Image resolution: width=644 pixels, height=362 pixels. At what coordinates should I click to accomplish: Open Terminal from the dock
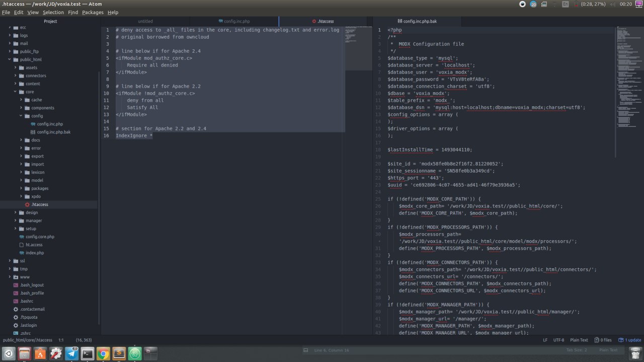pos(88,354)
